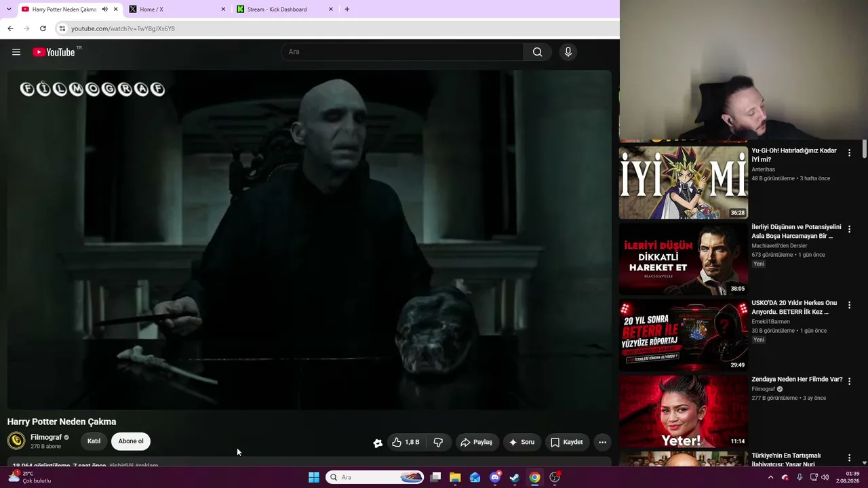Screen dimensions: 868x488
Task: Open options for the Machiavelli video
Action: (849, 229)
